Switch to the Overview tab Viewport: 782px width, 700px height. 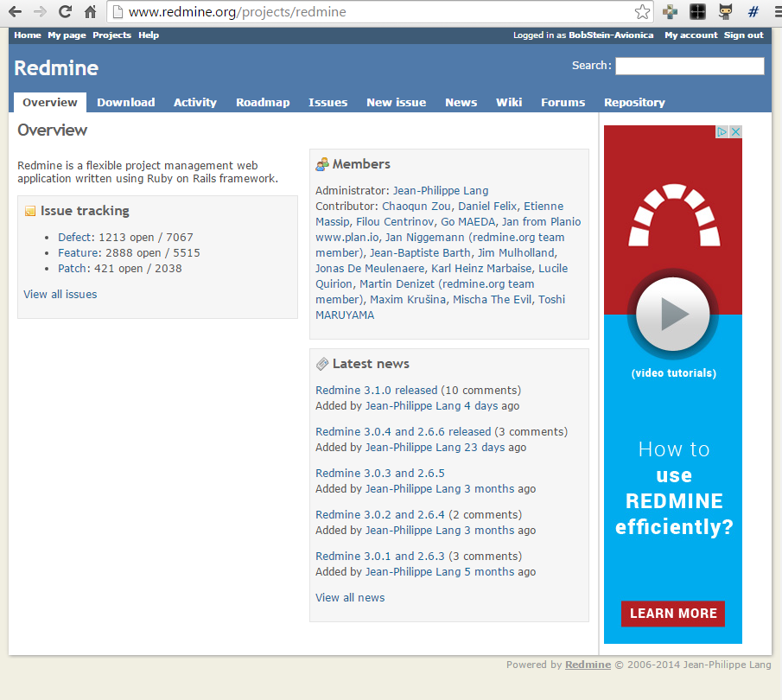50,102
